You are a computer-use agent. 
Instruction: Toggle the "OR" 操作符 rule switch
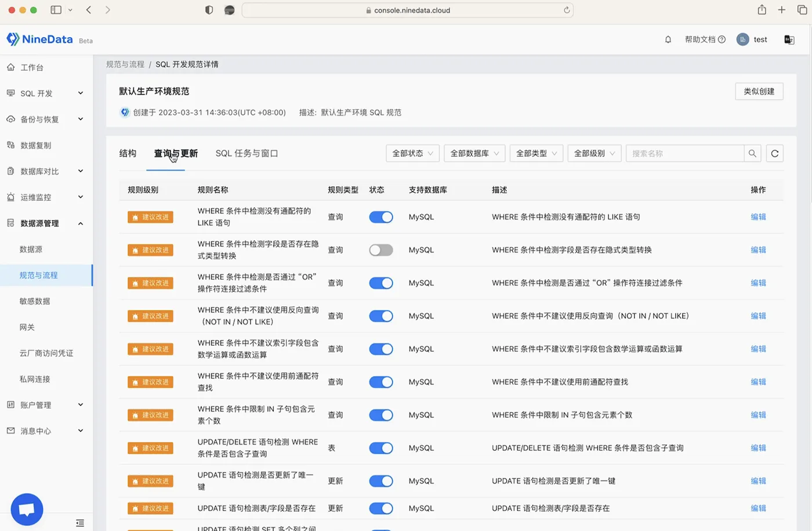(x=381, y=283)
